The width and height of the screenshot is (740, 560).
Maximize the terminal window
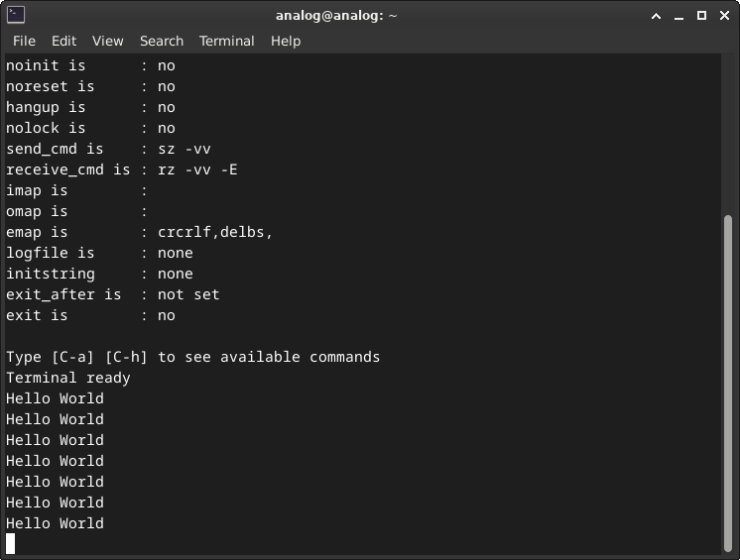click(x=701, y=15)
